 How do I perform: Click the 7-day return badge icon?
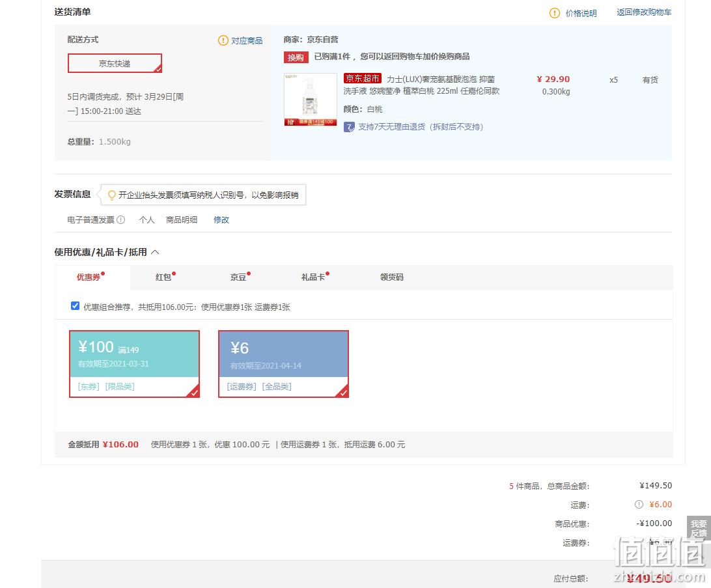(x=349, y=127)
